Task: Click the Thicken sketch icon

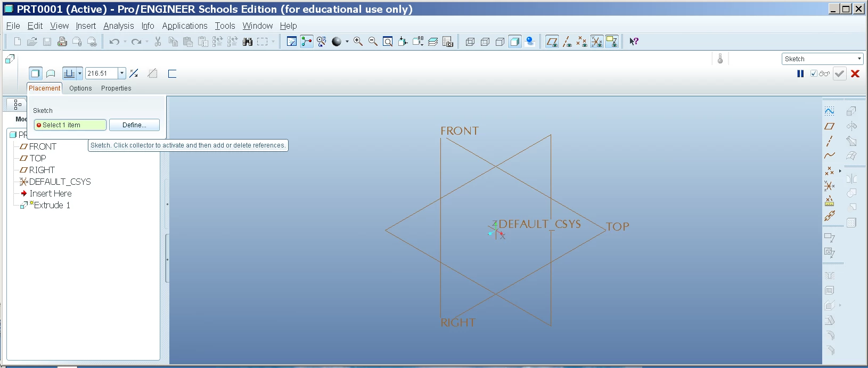Action: [172, 73]
